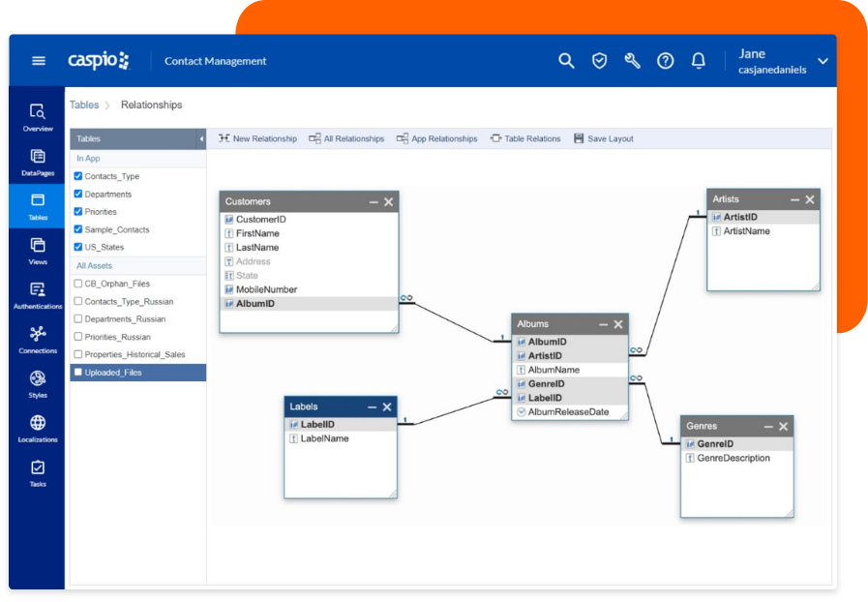
Task: Minimize the Genres table box
Action: 768,427
